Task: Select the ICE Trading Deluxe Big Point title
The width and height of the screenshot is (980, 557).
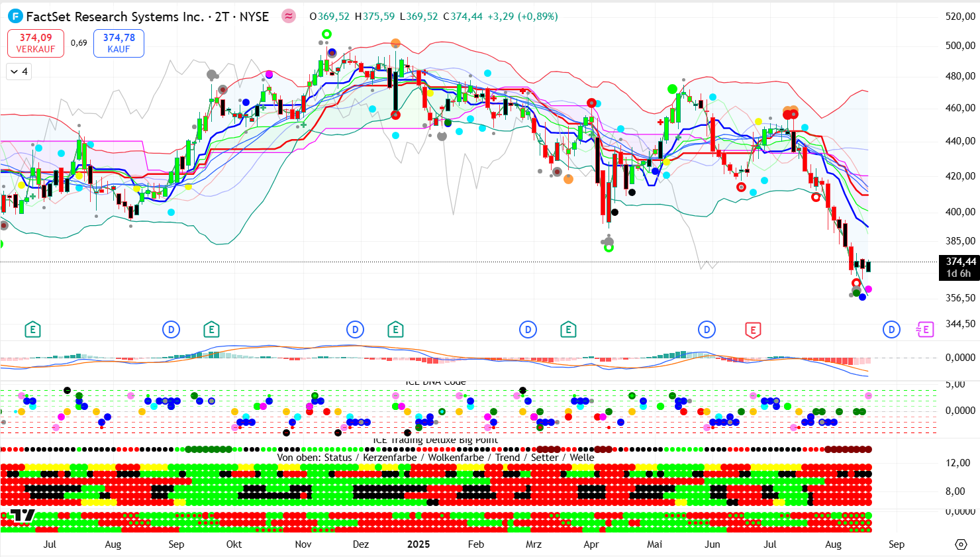Action: tap(435, 440)
